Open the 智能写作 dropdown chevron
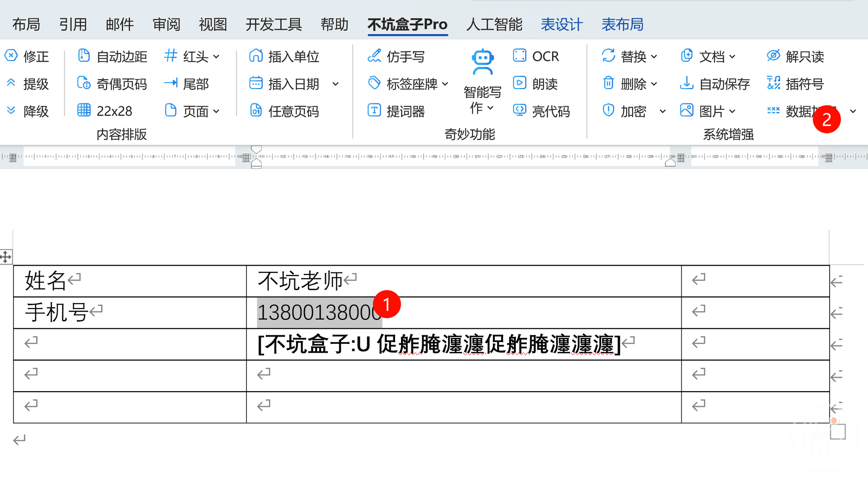This screenshot has width=868, height=482. (x=491, y=108)
